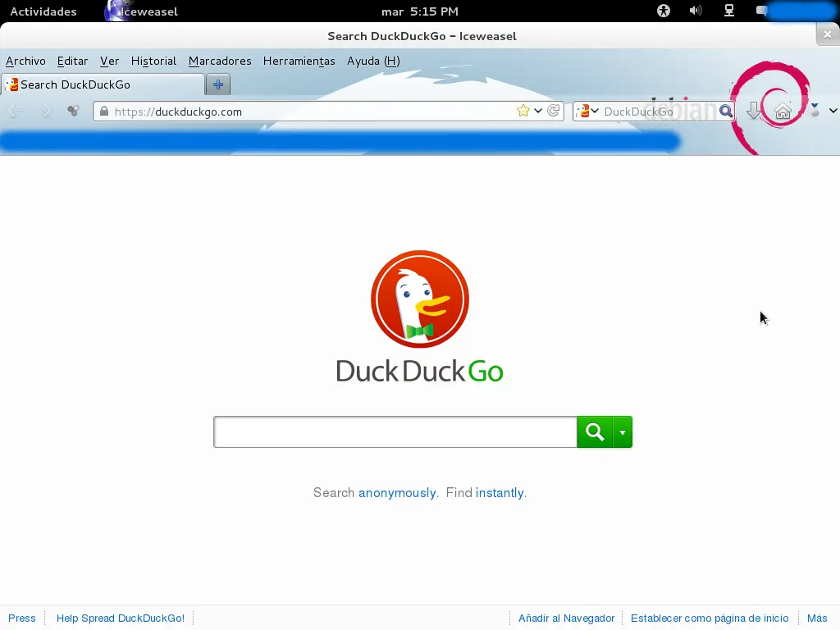This screenshot has height=630, width=840.
Task: Click the lock icon in address bar
Action: (104, 111)
